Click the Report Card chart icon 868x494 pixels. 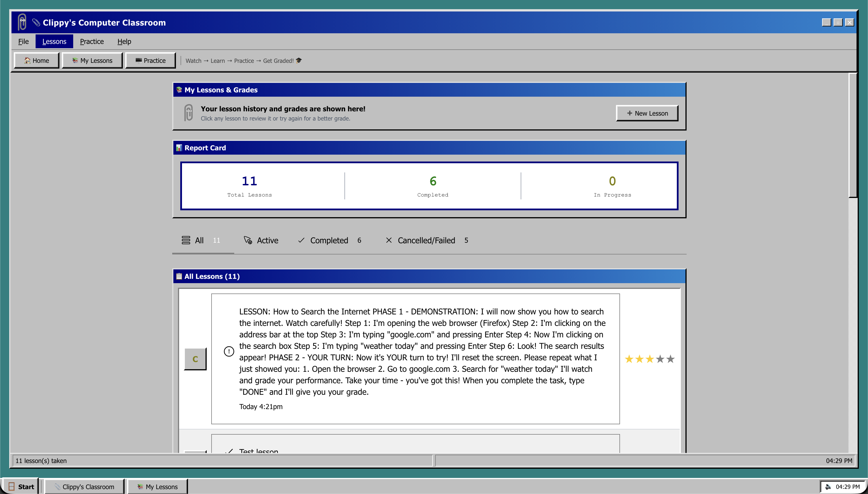pyautogui.click(x=179, y=148)
